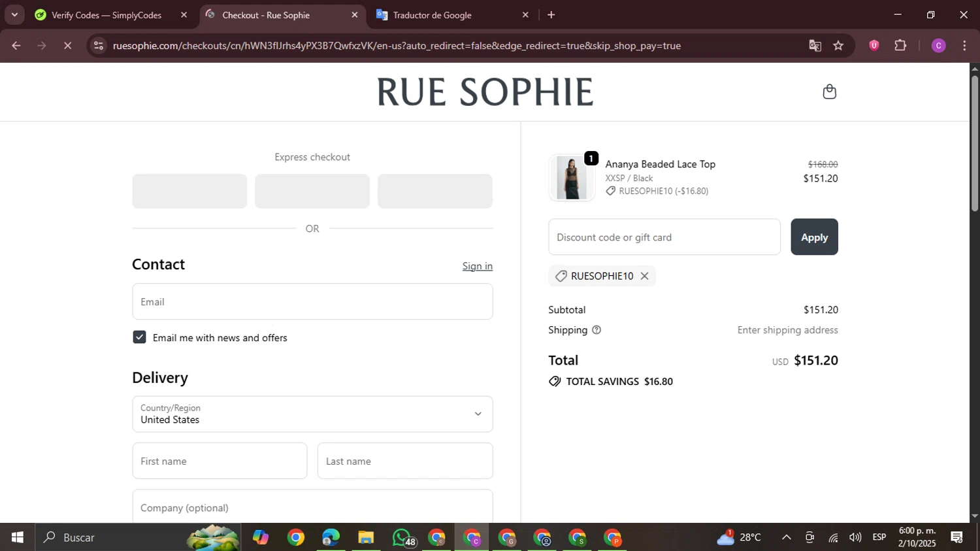Open the volume speaker tray icon
Viewport: 980px width, 551px height.
855,537
